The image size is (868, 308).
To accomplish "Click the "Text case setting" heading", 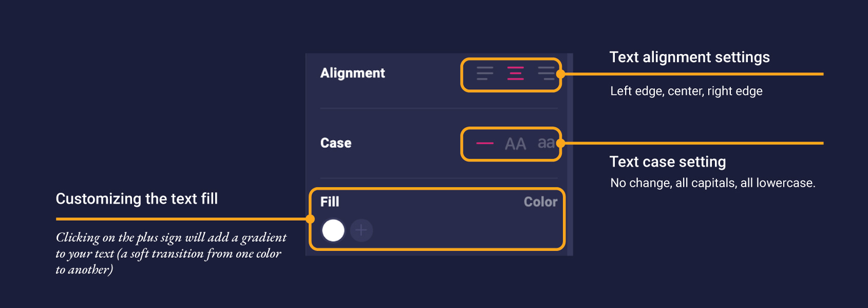I will 667,162.
